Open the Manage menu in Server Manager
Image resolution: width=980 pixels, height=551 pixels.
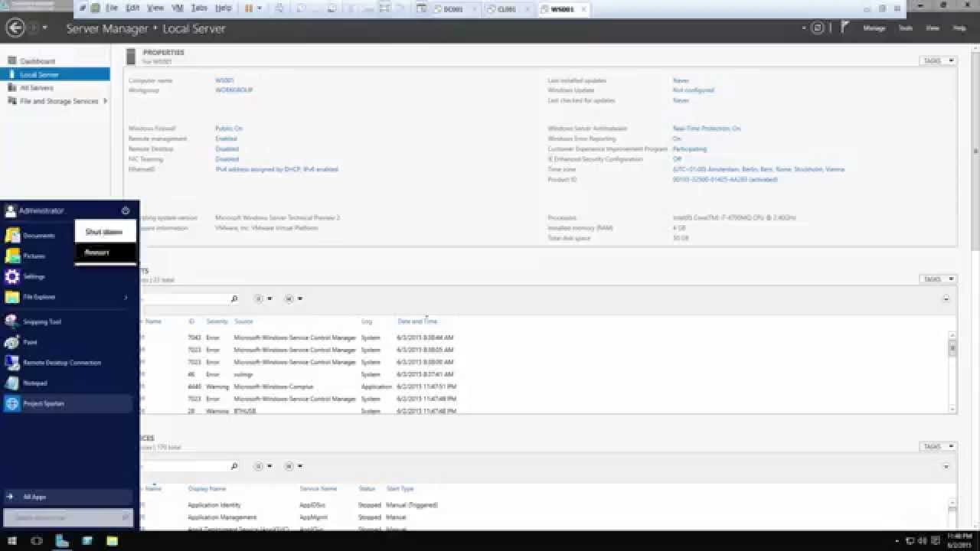[x=874, y=28]
